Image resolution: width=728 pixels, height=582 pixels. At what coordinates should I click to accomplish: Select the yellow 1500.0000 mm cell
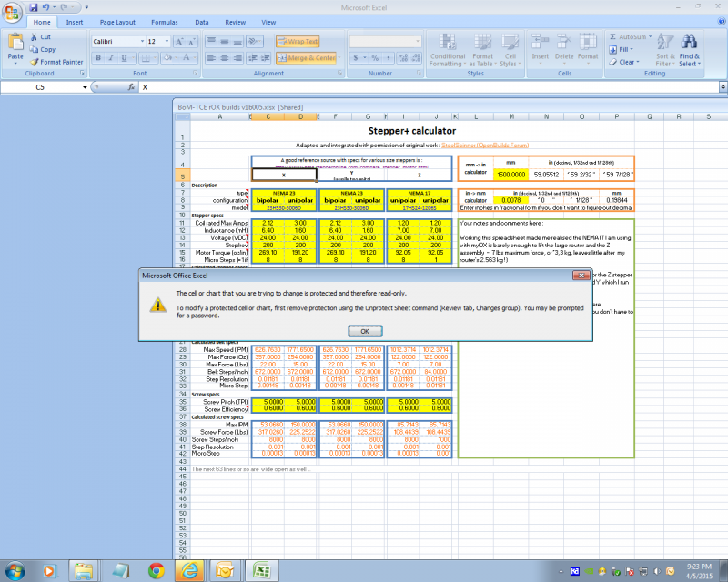coord(510,174)
